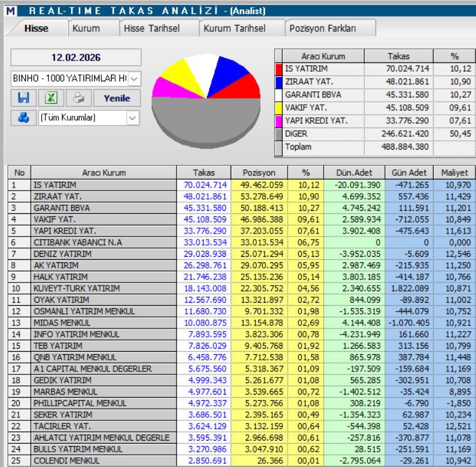Screen dimensions: 476x467
Task: Switch to the Hisse tab
Action: (x=36, y=28)
